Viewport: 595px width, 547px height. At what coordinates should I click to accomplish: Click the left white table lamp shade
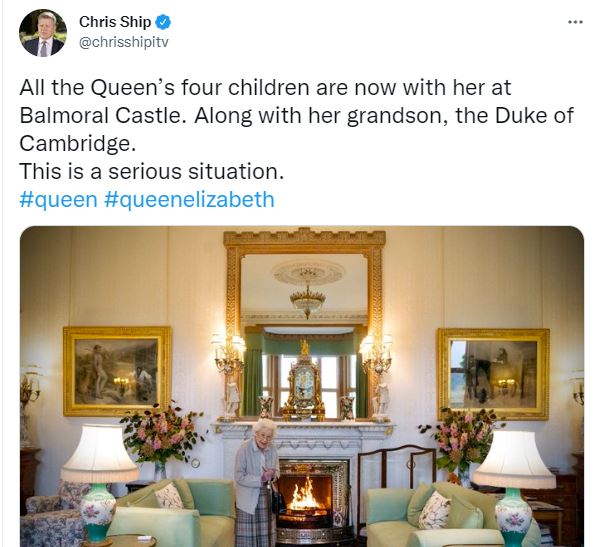coord(100,454)
